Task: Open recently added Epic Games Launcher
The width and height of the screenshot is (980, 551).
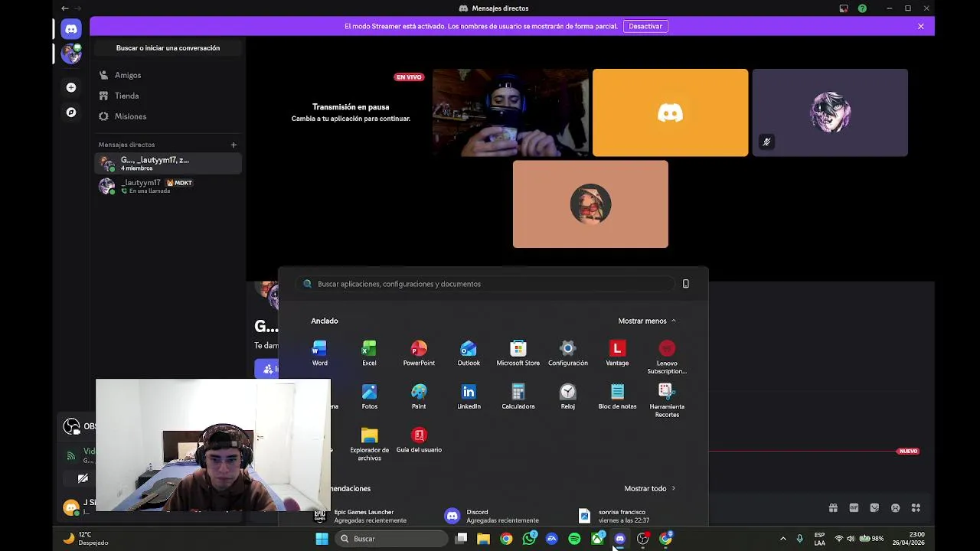Action: click(360, 516)
